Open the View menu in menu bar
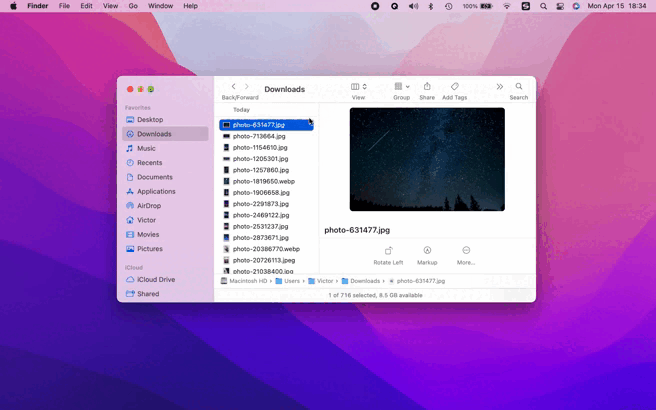Screen dimensions: 656x410 pyautogui.click(x=110, y=6)
